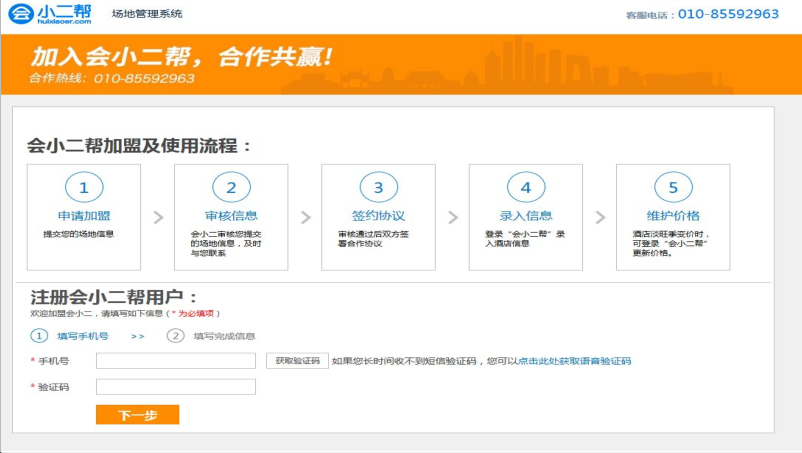Click arrow between 申请加盟 and 审核信息
This screenshot has width=802, height=453.
coord(158,217)
